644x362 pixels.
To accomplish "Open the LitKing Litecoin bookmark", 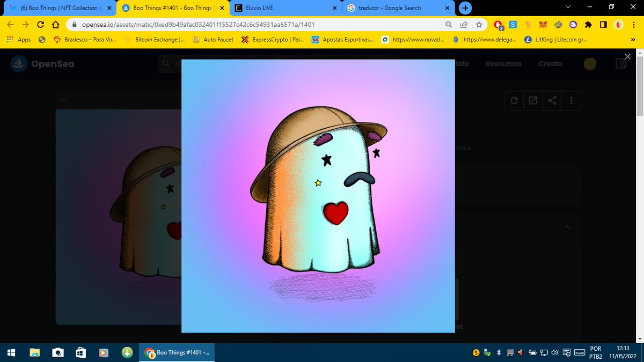I will tap(555, 40).
